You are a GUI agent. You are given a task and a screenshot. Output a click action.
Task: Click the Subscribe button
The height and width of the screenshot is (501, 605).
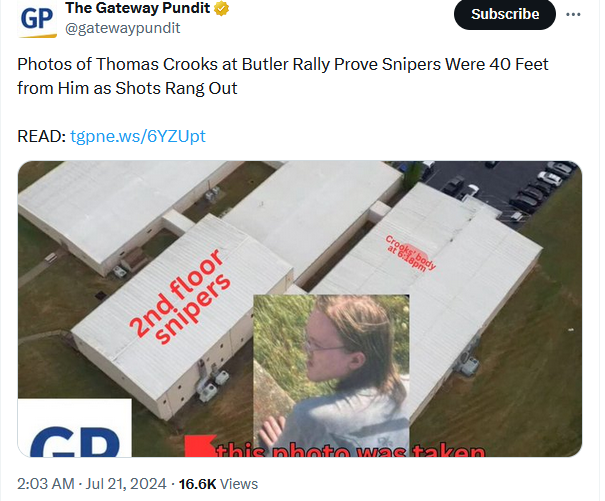pos(505,15)
